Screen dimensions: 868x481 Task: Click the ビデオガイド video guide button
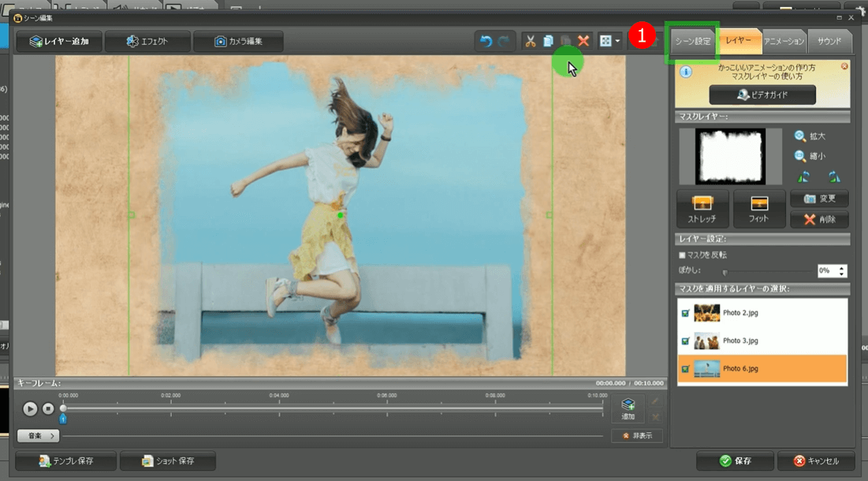click(x=762, y=95)
